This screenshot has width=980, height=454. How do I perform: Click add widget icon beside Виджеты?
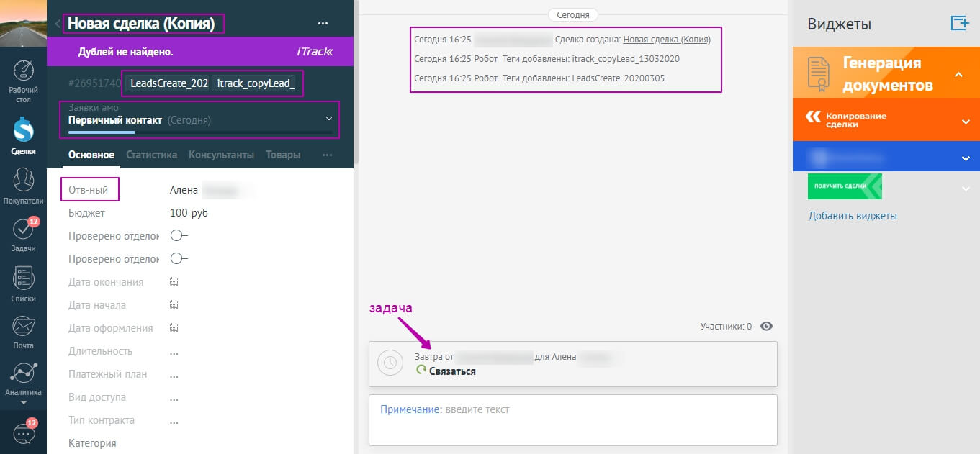[960, 23]
